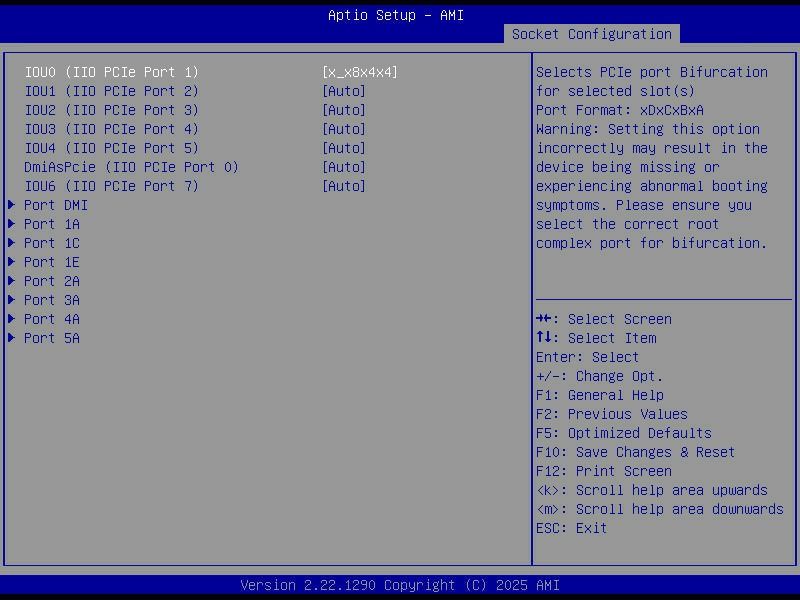The image size is (800, 600).
Task: Click the Version 2.22.1290 copyright footer
Action: point(400,585)
